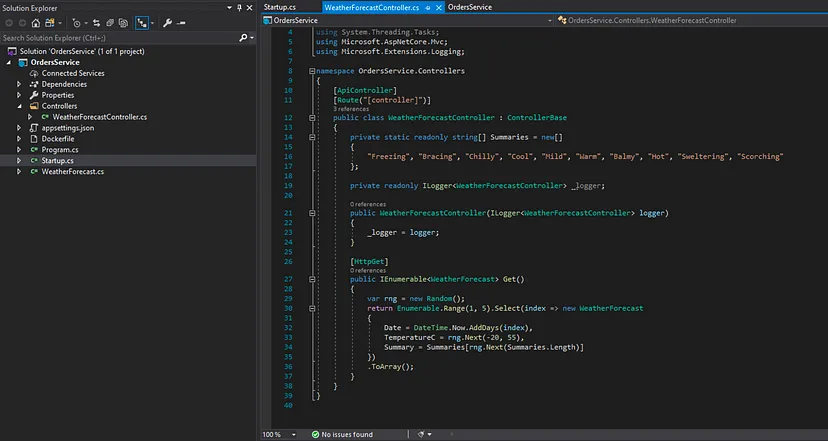This screenshot has width=828, height=441.
Task: Click the Home icon in Solution Explorer toolbar
Action: [35, 23]
